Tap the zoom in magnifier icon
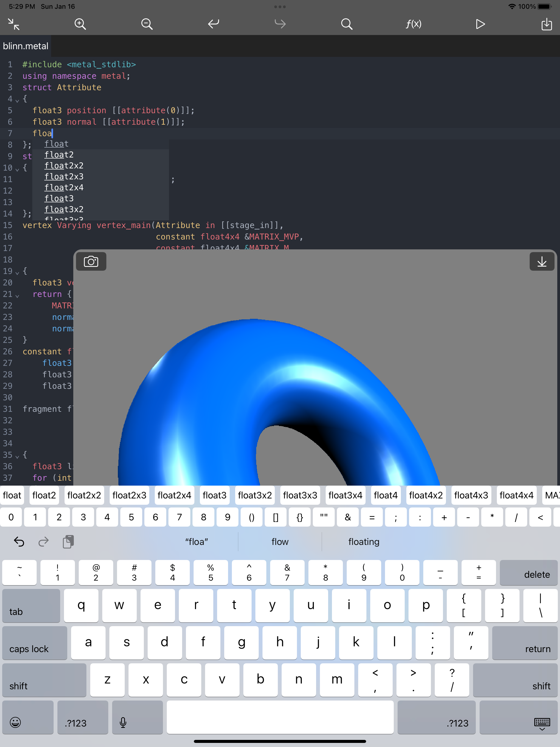Image resolution: width=560 pixels, height=747 pixels. pos(80,24)
